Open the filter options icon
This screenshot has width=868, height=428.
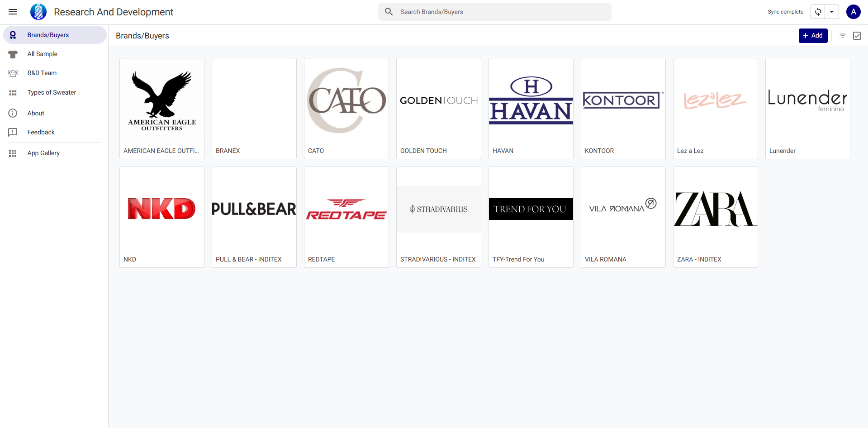tap(843, 36)
